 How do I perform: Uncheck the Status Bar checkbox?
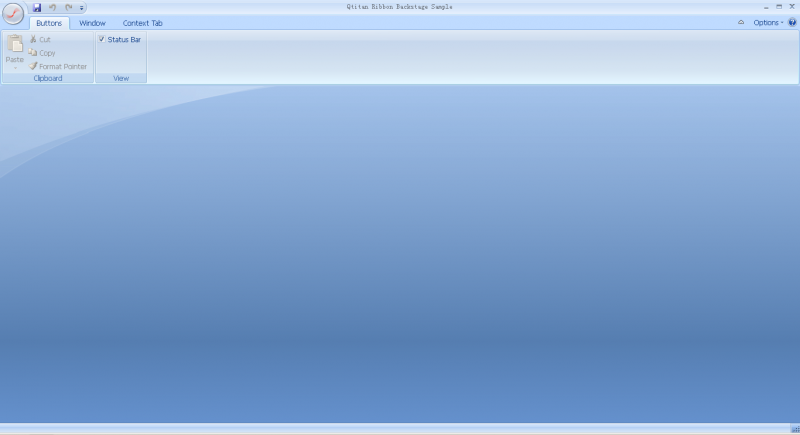[x=102, y=40]
